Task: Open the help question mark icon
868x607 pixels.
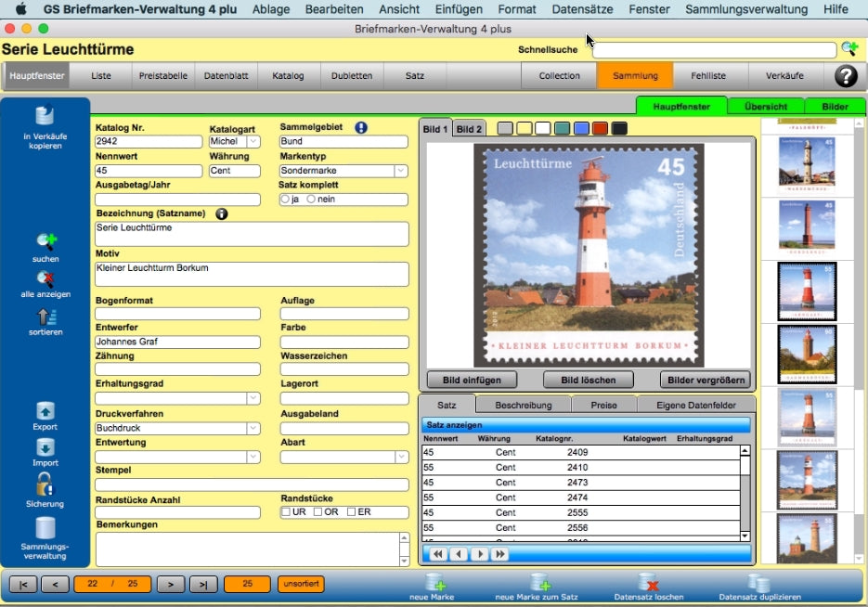Action: [x=846, y=76]
